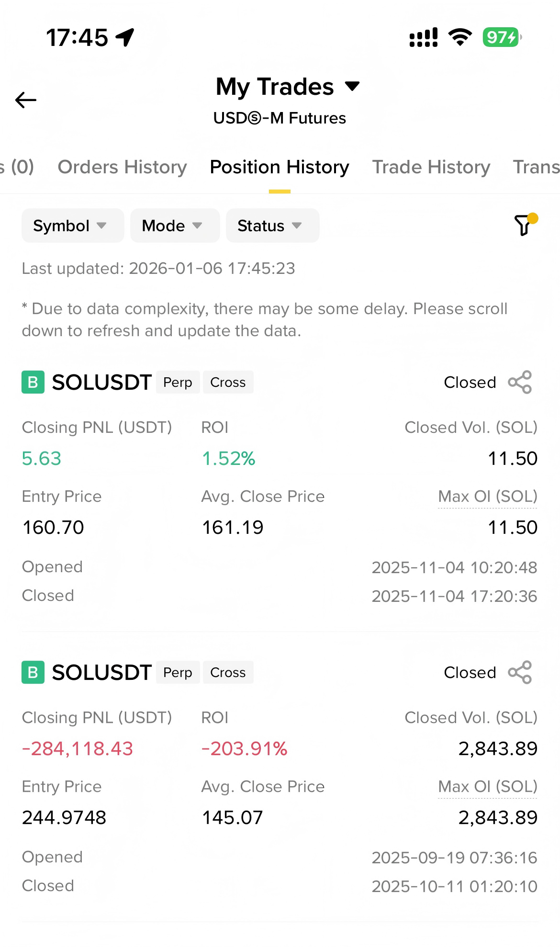Screen dimensions: 560x947
Task: Tap the location arrow beside the clock
Action: [125, 37]
